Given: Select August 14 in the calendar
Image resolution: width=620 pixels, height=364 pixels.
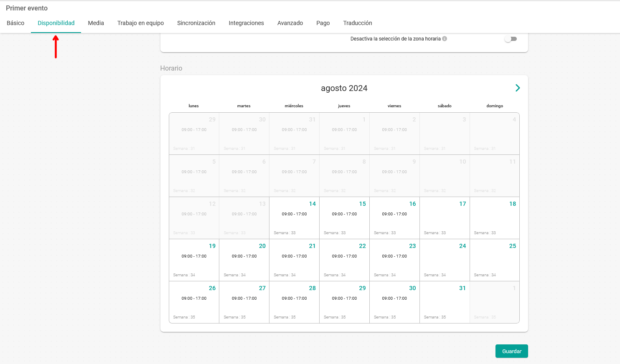Looking at the screenshot, I should 294,218.
